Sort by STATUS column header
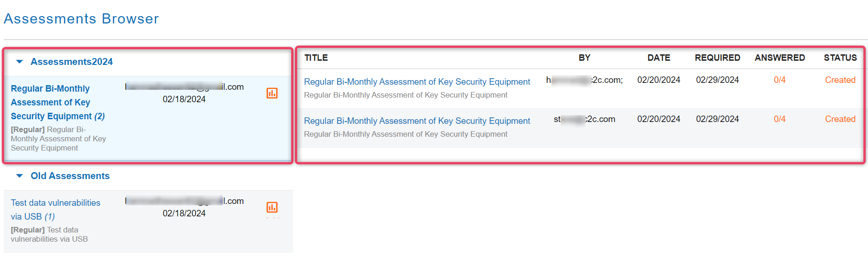The height and width of the screenshot is (261, 868). click(840, 58)
